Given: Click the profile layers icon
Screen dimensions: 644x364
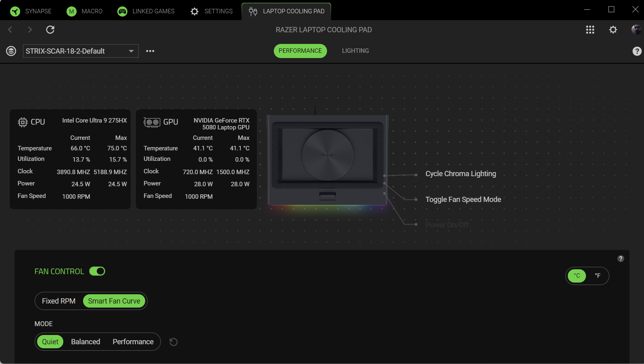Looking at the screenshot, I should (11, 51).
